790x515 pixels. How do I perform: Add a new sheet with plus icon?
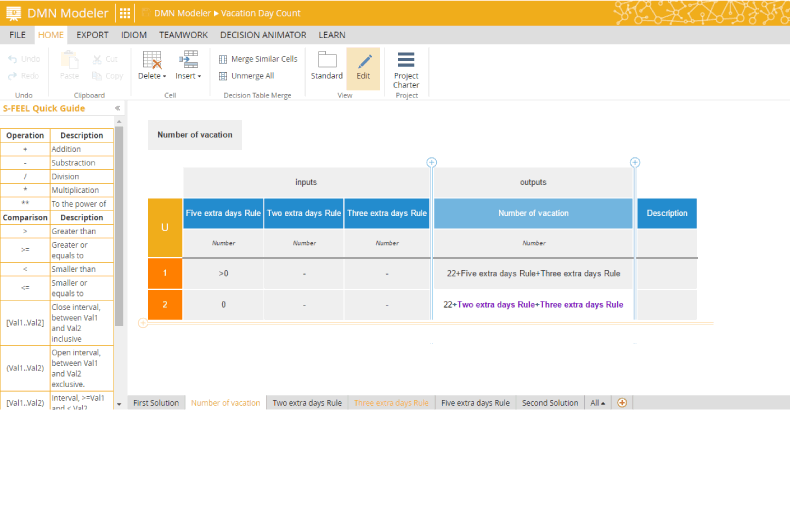(x=622, y=403)
